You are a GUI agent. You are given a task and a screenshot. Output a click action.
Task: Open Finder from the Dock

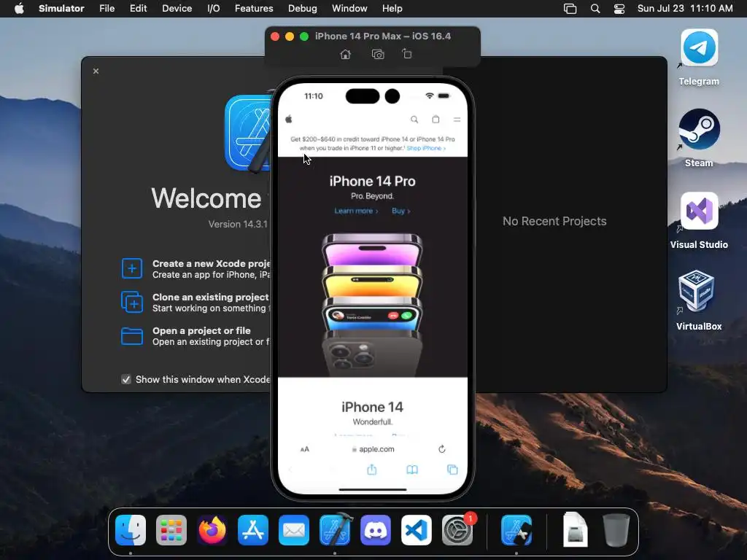[x=131, y=530]
